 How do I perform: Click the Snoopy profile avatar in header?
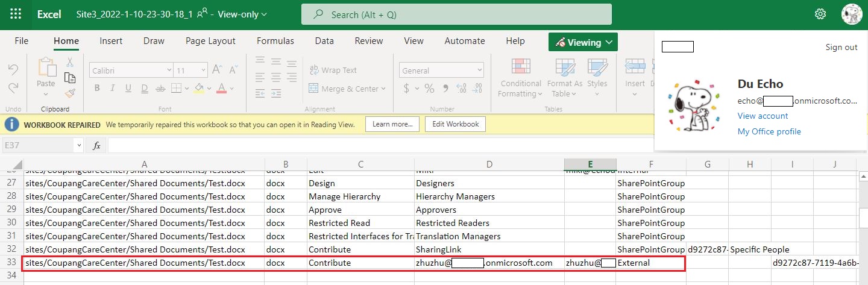[852, 14]
